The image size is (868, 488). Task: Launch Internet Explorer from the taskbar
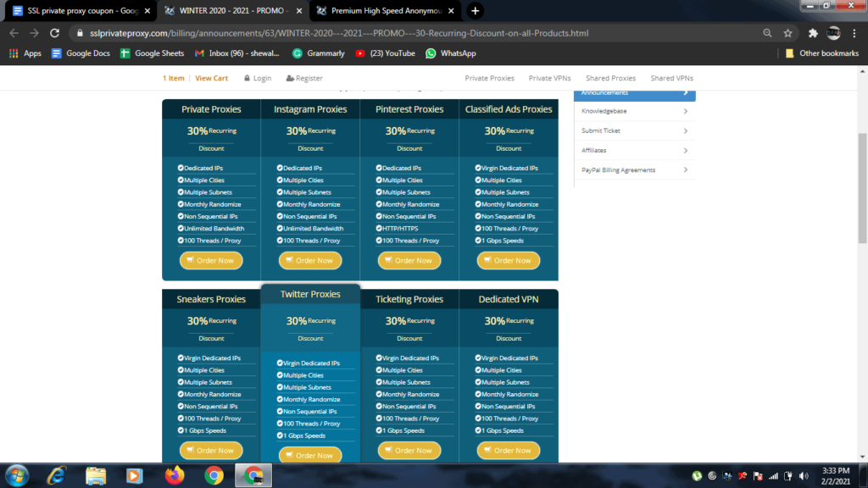57,476
